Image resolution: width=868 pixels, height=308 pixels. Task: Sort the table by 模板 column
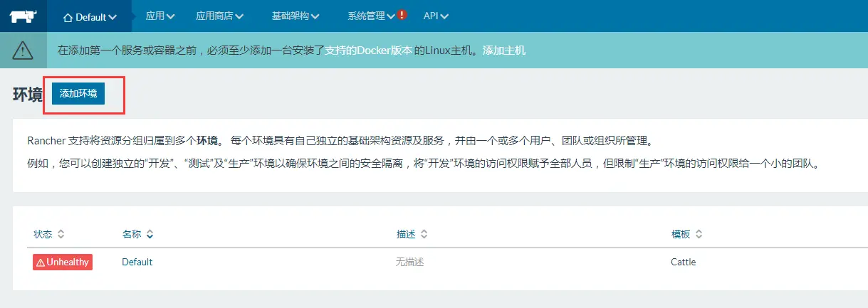(x=686, y=234)
